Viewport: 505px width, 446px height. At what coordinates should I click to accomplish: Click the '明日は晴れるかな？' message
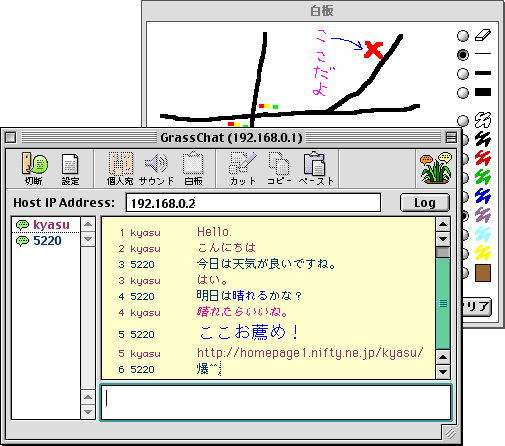coord(249,295)
